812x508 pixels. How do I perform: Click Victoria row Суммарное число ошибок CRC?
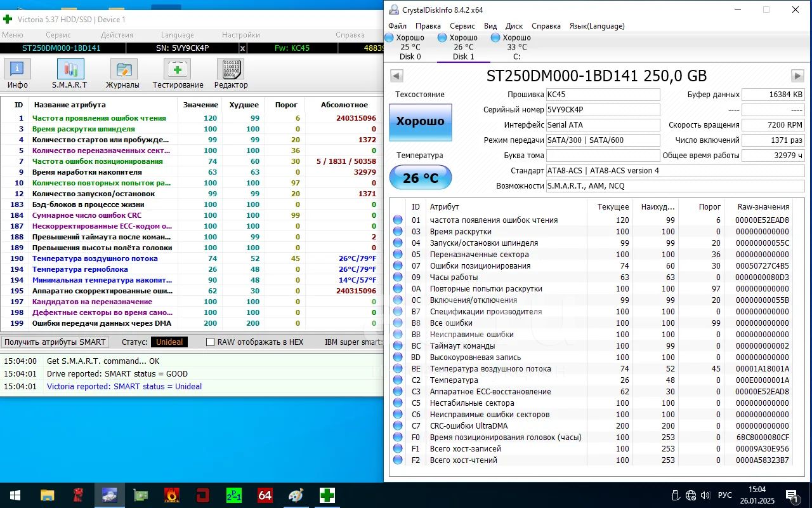(x=190, y=215)
